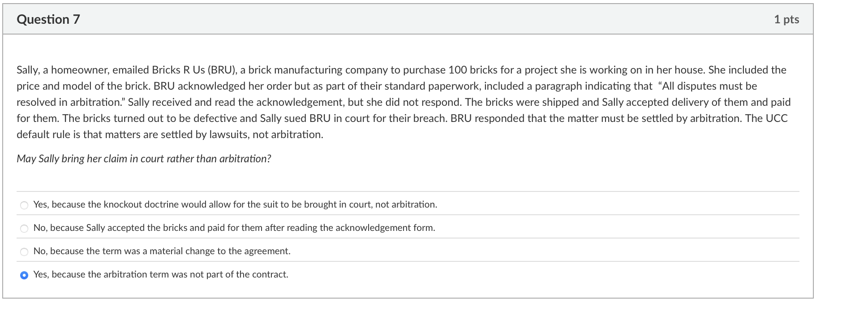This screenshot has width=868, height=321.
Task: Click the first empty radio circle
Action: point(24,204)
